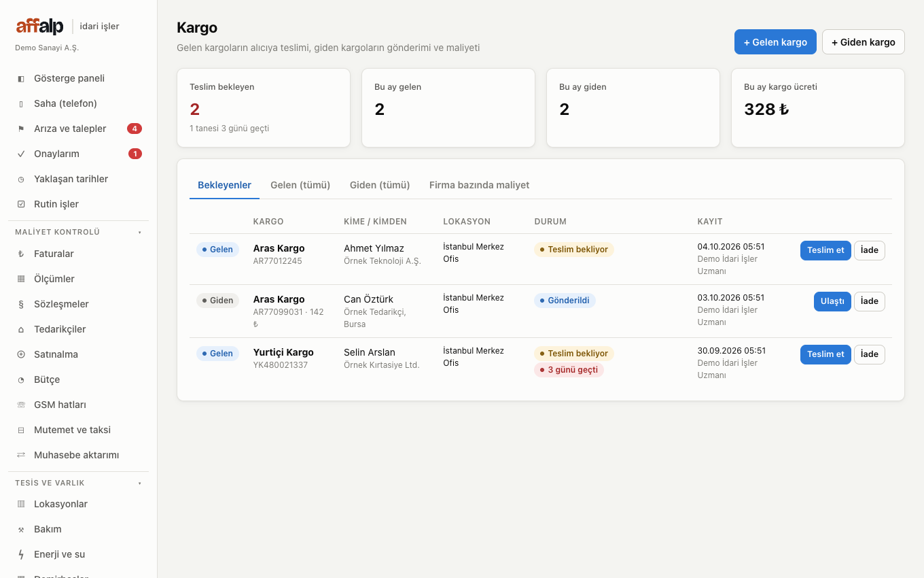The height and width of the screenshot is (578, 924).
Task: Collapse the MALİYET KONTROLÜ section
Action: 78,232
